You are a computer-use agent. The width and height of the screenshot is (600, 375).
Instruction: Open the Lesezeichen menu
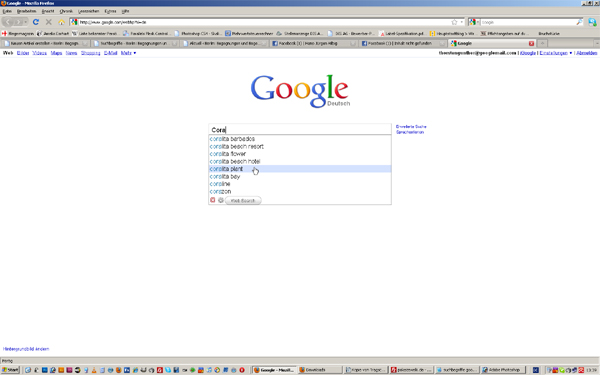click(x=88, y=11)
